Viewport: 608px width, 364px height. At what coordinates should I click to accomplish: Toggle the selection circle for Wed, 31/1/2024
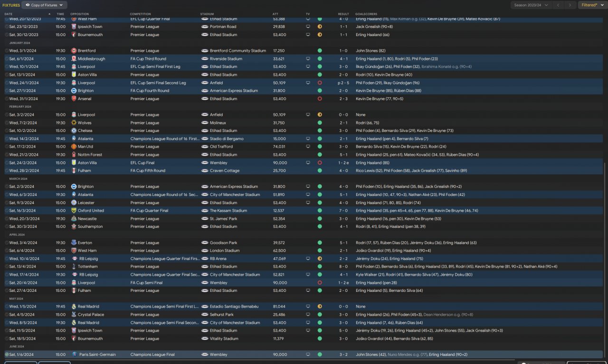[x=7, y=99]
